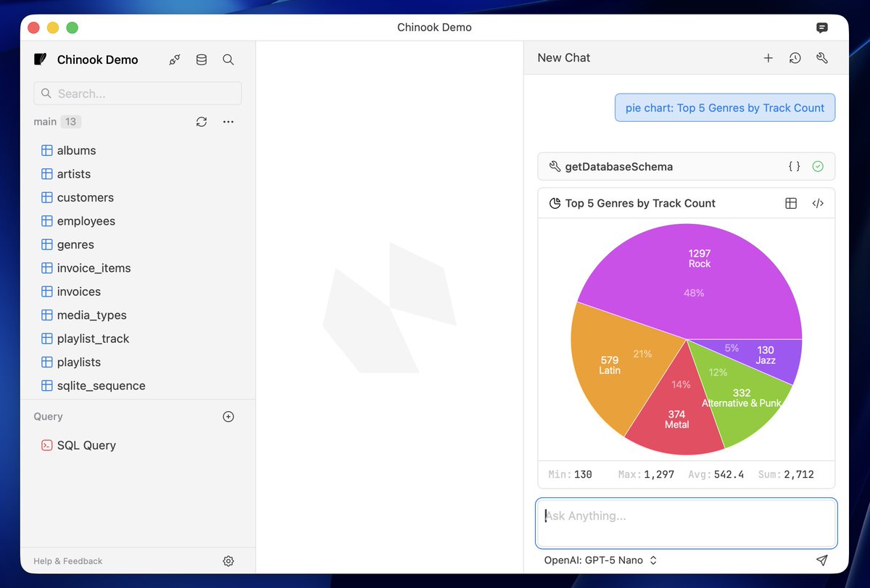Send message with paper plane icon

click(821, 560)
